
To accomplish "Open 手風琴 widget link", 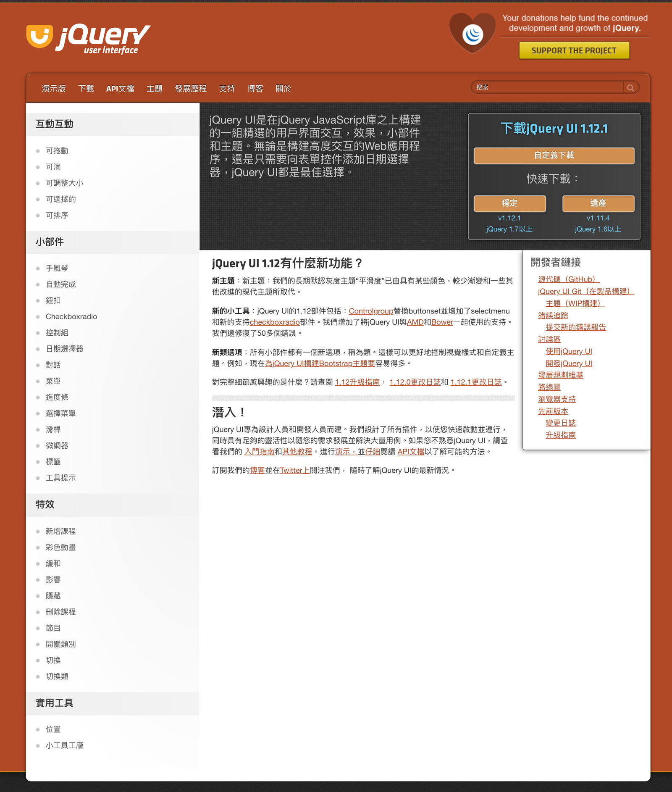I will (x=57, y=268).
